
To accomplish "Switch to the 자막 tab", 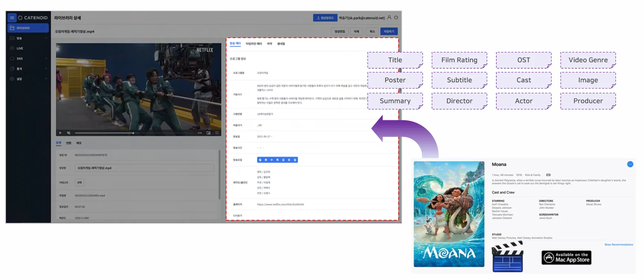I will pos(269,44).
